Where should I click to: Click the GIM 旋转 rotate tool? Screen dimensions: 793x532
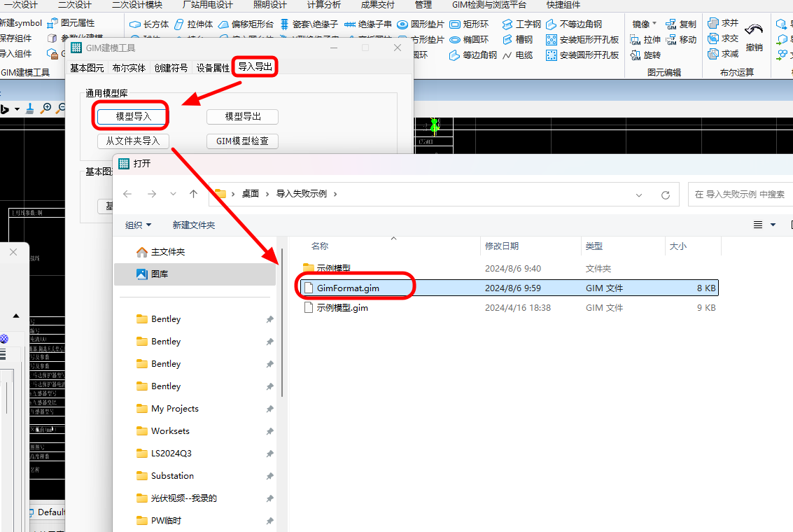point(645,55)
